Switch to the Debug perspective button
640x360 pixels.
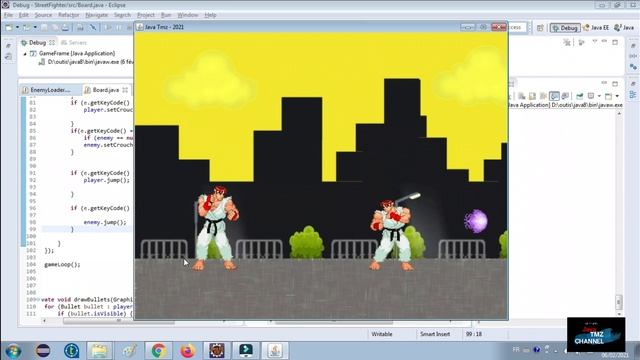(x=565, y=28)
